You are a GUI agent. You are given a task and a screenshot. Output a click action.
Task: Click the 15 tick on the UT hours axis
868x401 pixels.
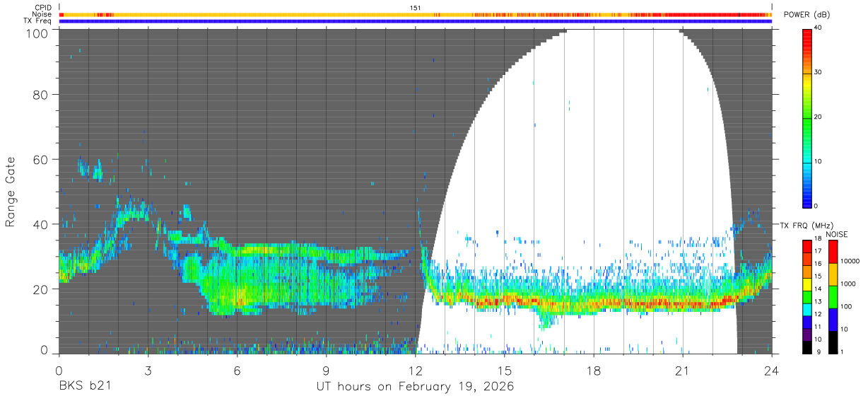tap(505, 370)
